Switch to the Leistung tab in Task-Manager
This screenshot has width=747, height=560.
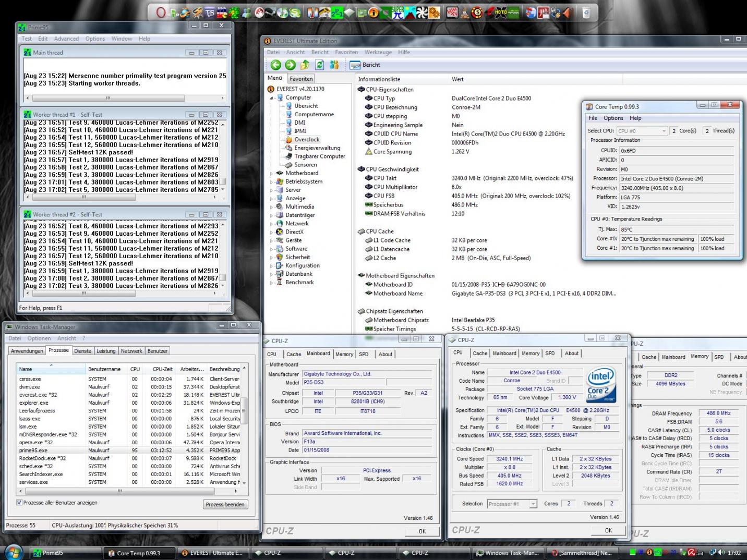point(106,351)
